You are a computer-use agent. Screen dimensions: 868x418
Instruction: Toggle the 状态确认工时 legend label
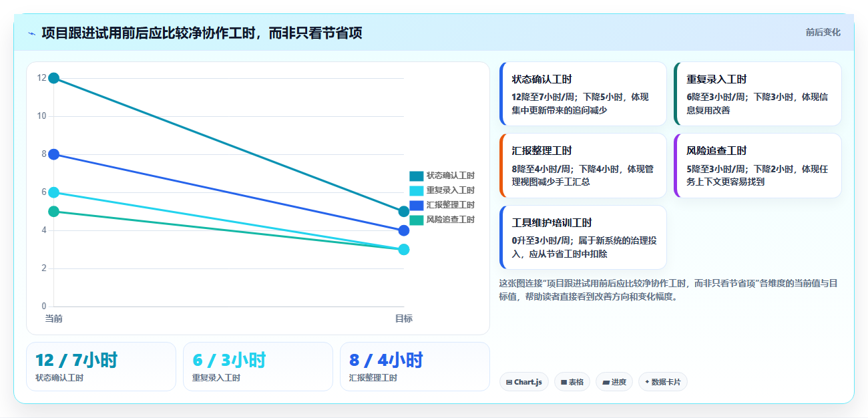[x=451, y=176]
